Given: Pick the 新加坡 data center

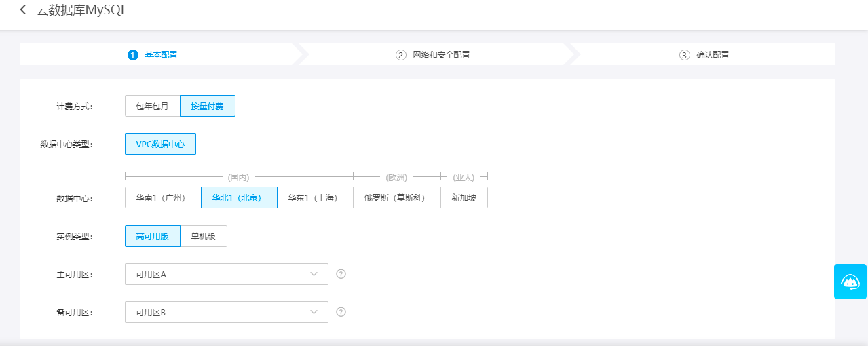Looking at the screenshot, I should tap(464, 198).
